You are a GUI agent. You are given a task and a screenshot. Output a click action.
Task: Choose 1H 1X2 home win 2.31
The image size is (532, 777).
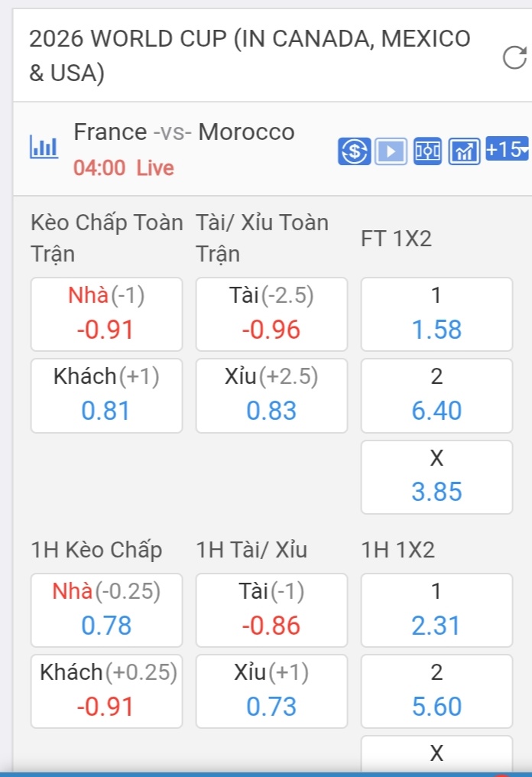[436, 610]
